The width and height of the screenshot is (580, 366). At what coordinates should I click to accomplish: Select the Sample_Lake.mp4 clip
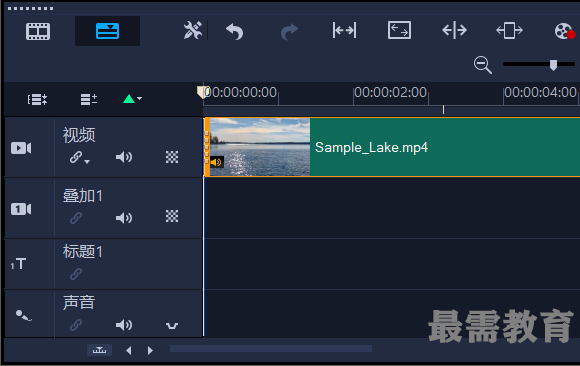(392, 147)
